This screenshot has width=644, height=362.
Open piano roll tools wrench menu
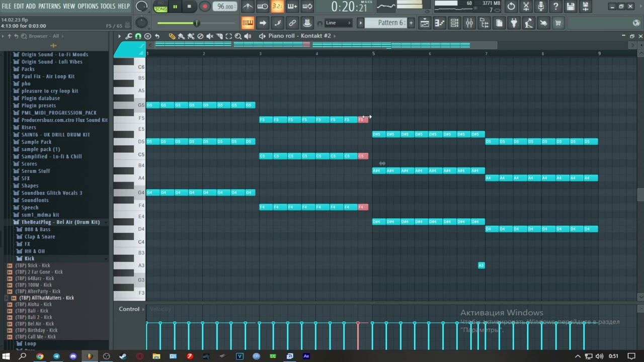(x=129, y=36)
